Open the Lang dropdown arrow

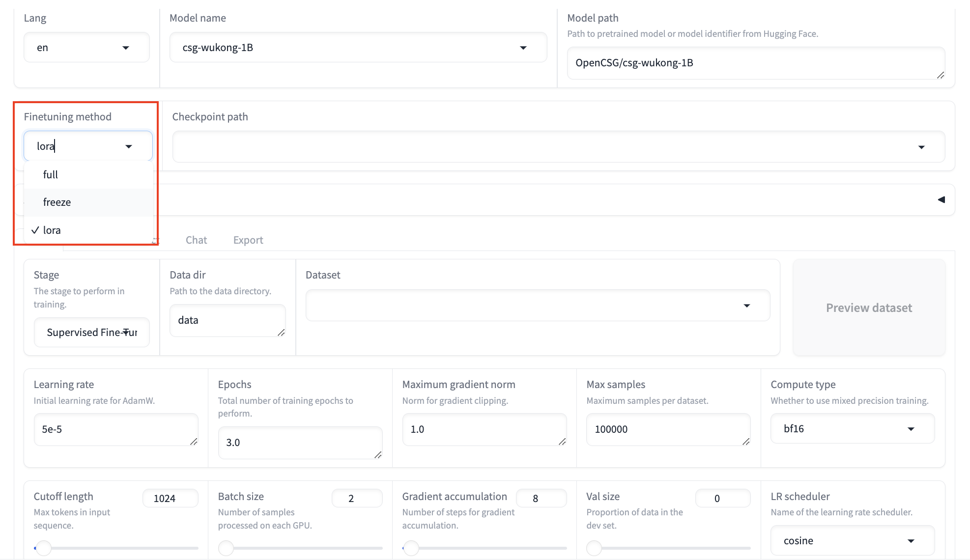(x=126, y=48)
